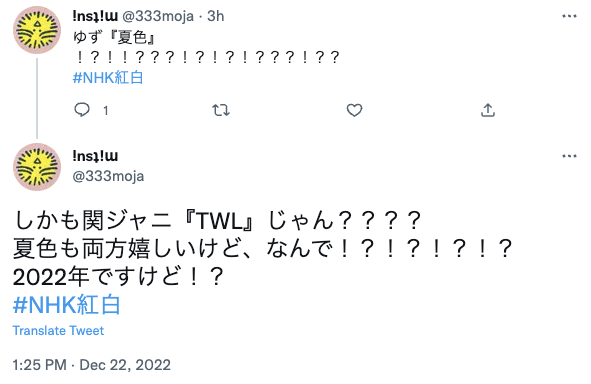
Task: Click the share icon on first tweet
Action: tap(488, 110)
